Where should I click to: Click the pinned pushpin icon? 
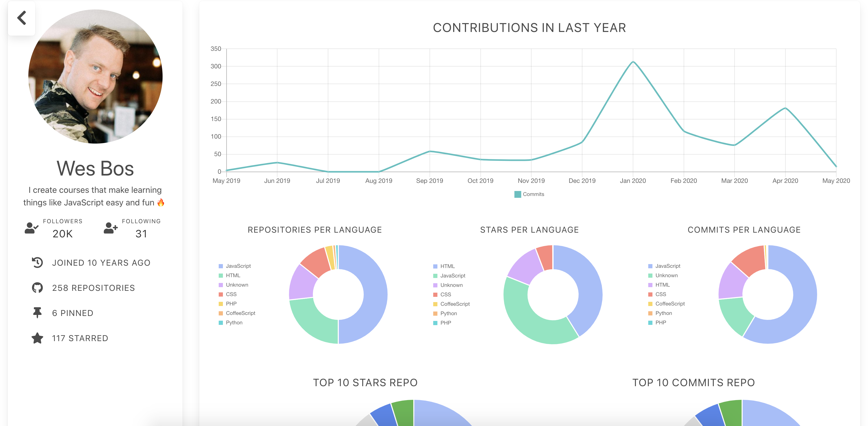coord(37,313)
